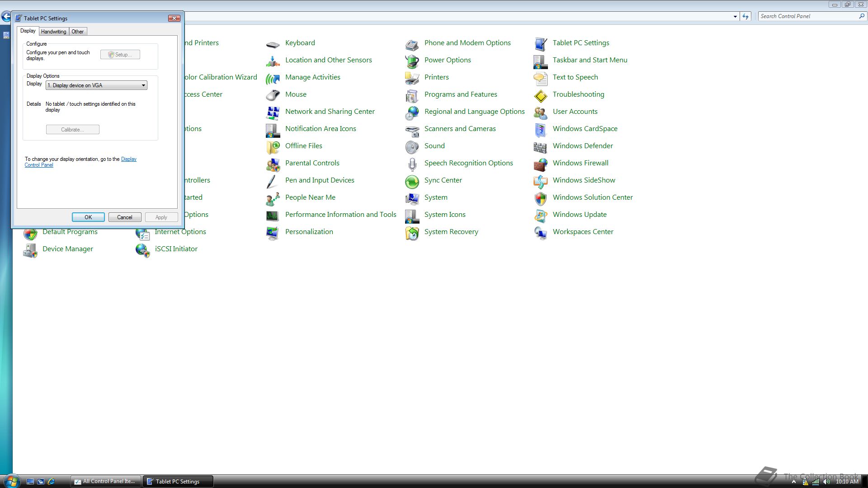This screenshot has height=488, width=868.
Task: Open the Tablet PC Settings link
Action: (581, 42)
